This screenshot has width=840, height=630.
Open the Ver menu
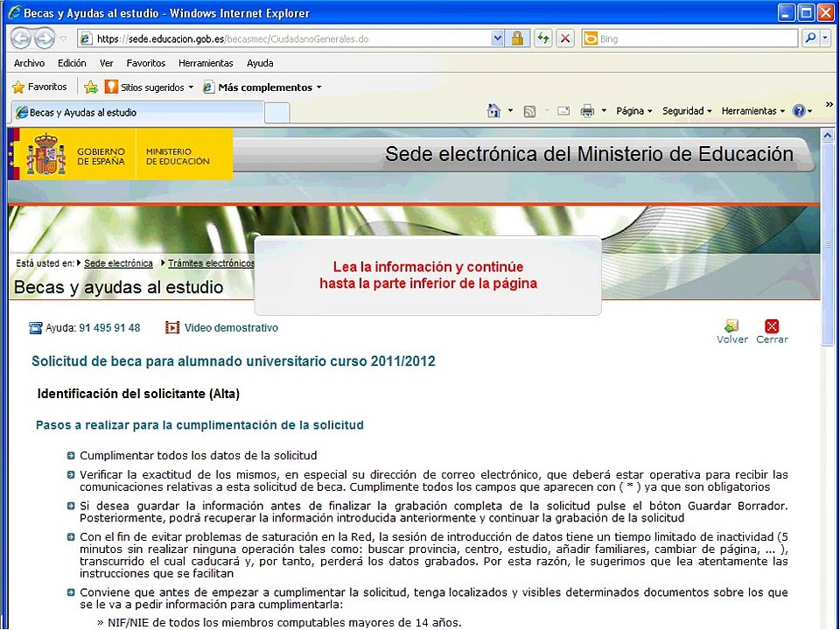tap(107, 63)
